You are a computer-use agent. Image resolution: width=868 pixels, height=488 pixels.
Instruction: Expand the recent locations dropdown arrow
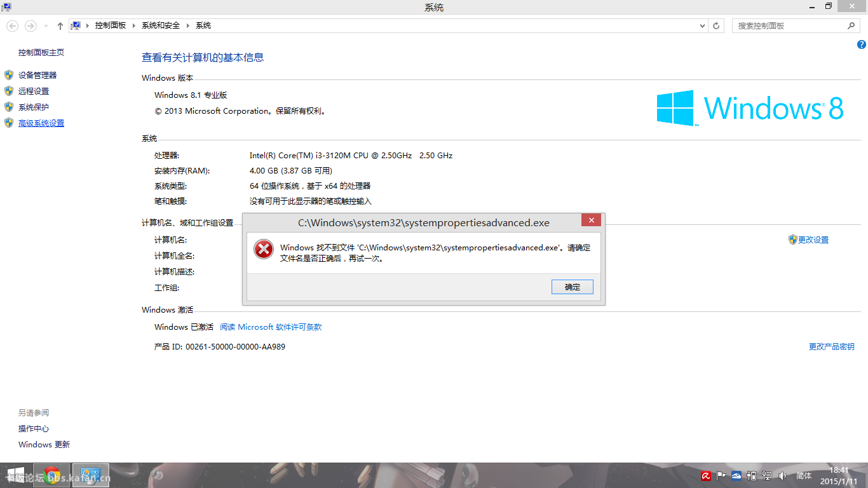(x=46, y=25)
